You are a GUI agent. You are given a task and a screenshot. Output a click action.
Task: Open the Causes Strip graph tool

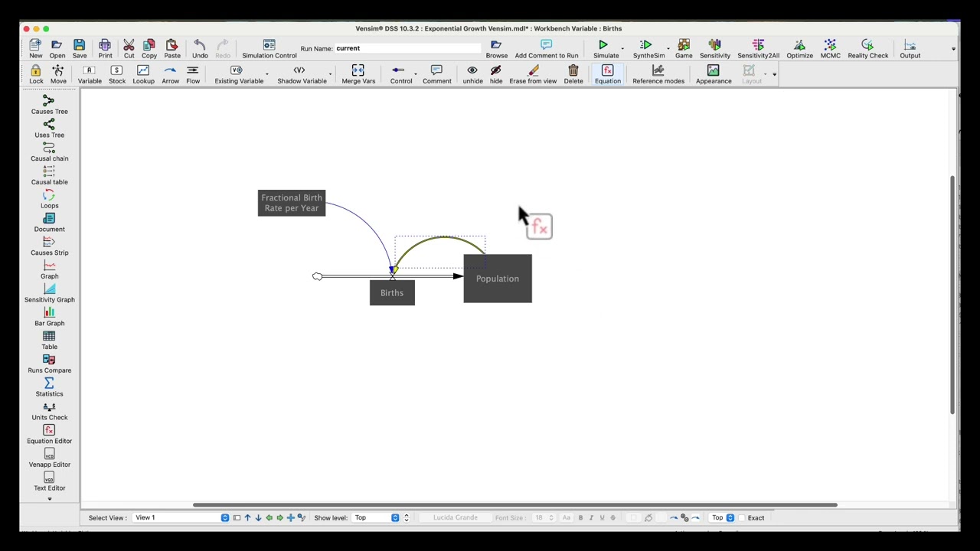pos(49,246)
